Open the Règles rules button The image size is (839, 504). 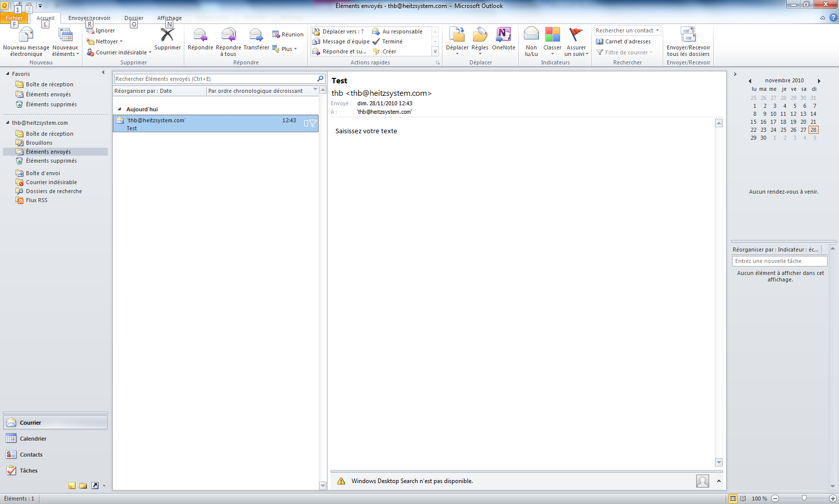[480, 41]
